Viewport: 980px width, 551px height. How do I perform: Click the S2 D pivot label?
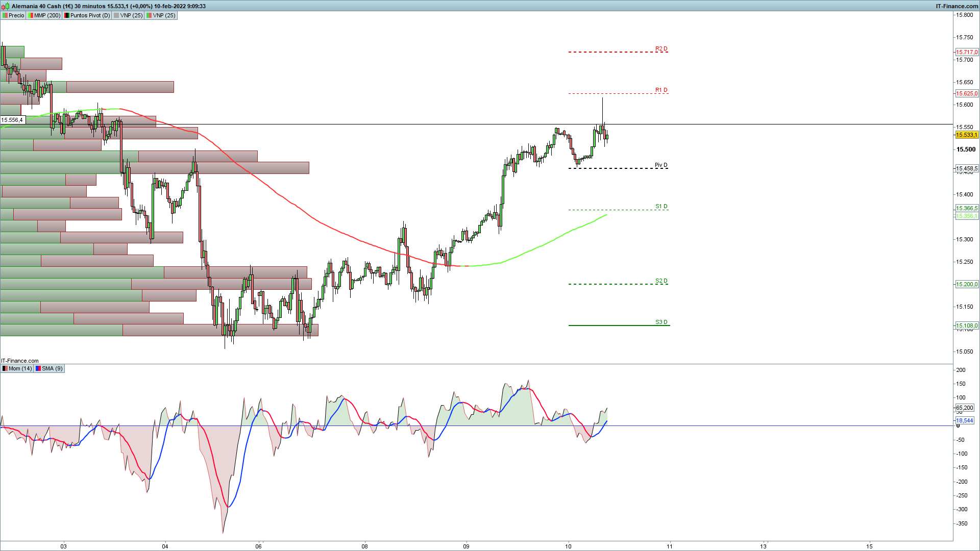click(x=661, y=281)
